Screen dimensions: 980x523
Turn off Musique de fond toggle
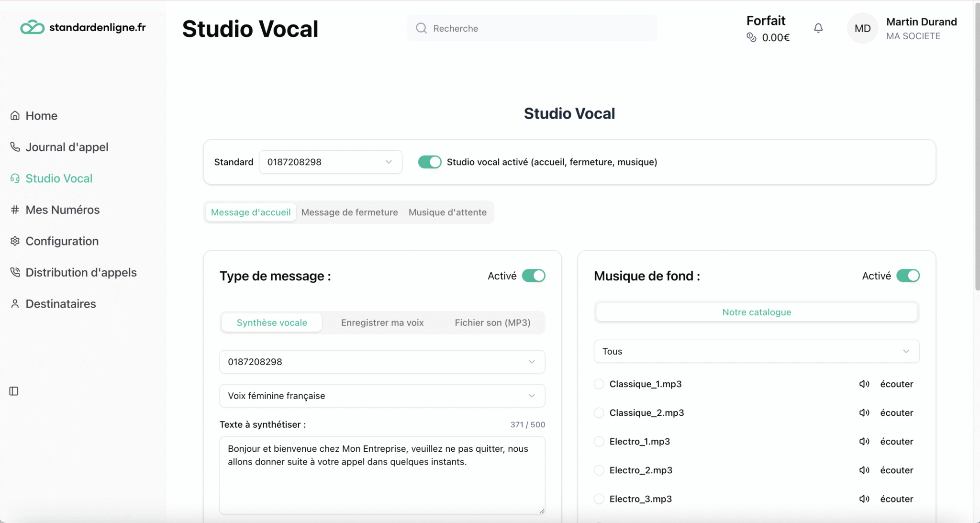[907, 276]
